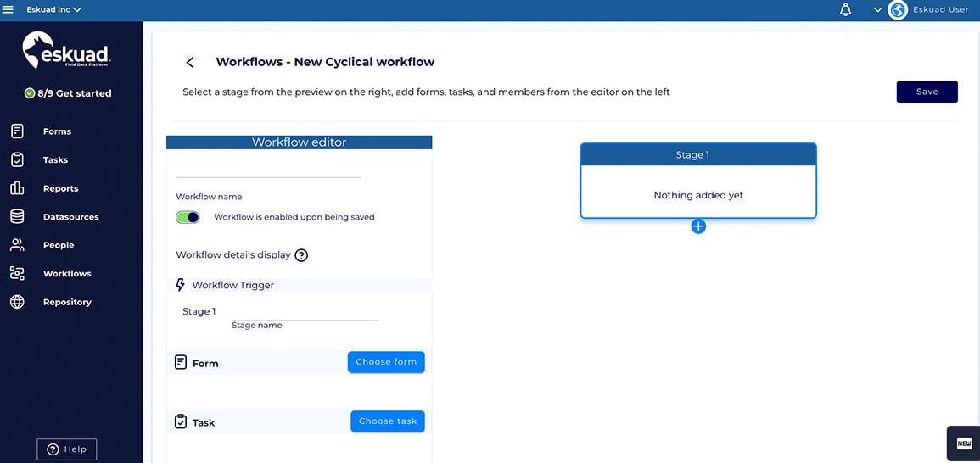Viewport: 980px width, 463px height.
Task: Click the user avatar globe icon
Action: click(898, 10)
